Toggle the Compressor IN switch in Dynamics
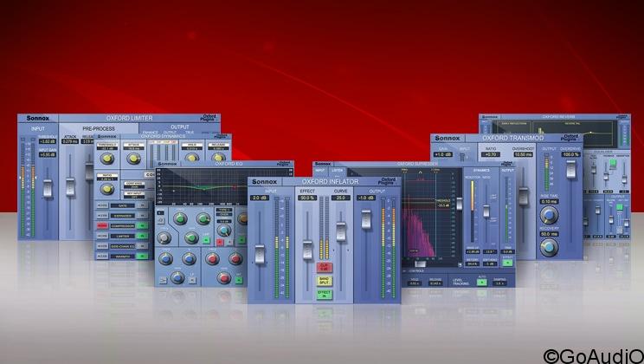This screenshot has height=364, width=644. coord(142,226)
